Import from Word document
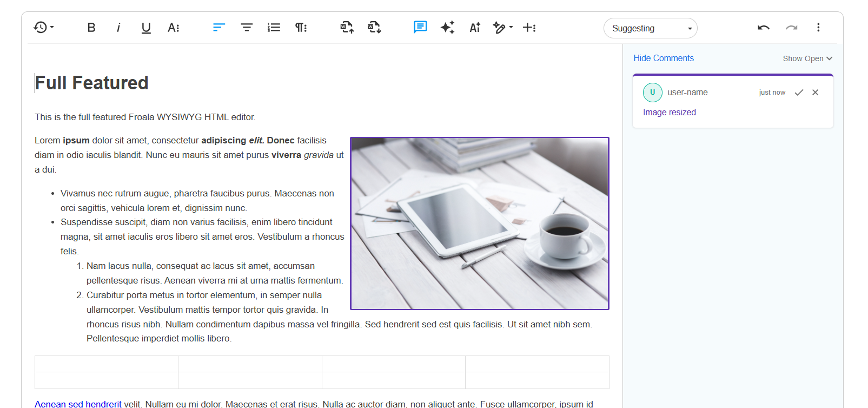The image size is (868, 408). pos(347,28)
